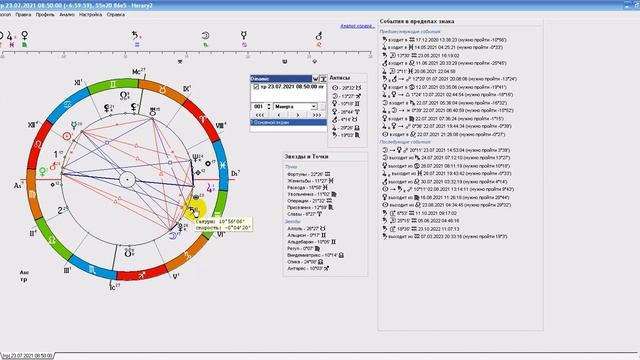Screen dimensions: 640x360
Task: Switch to bottom tab тр 23.07.2021 08:50:00
Action: click(x=28, y=356)
